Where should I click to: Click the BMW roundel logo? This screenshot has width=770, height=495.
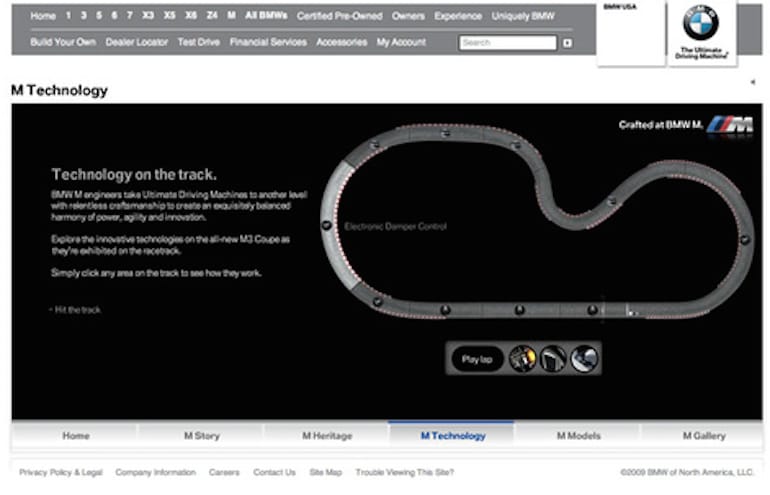(x=701, y=23)
